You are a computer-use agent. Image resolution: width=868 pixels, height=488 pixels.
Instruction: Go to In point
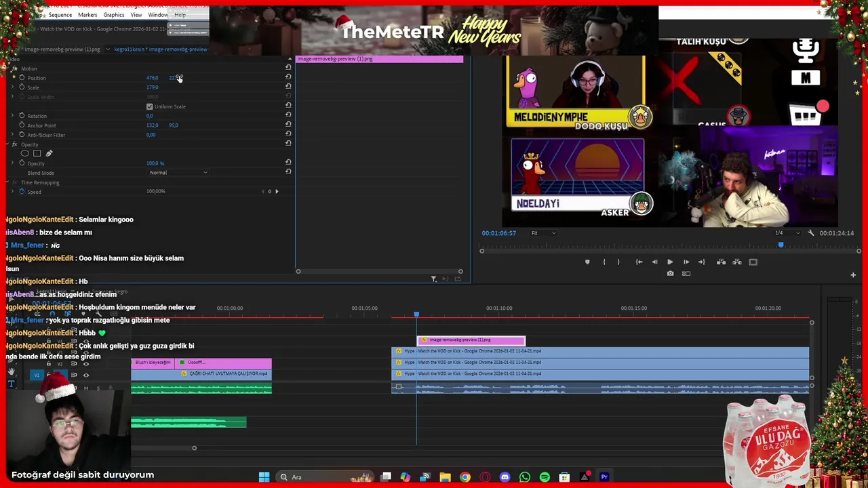[x=639, y=262]
